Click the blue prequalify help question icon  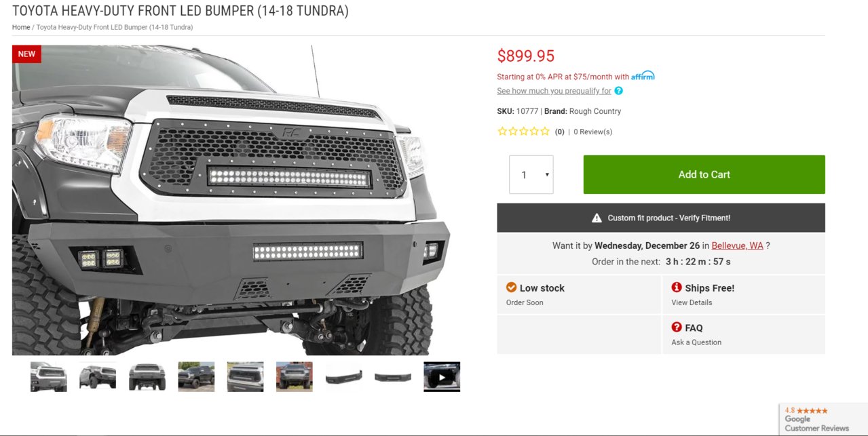(618, 91)
